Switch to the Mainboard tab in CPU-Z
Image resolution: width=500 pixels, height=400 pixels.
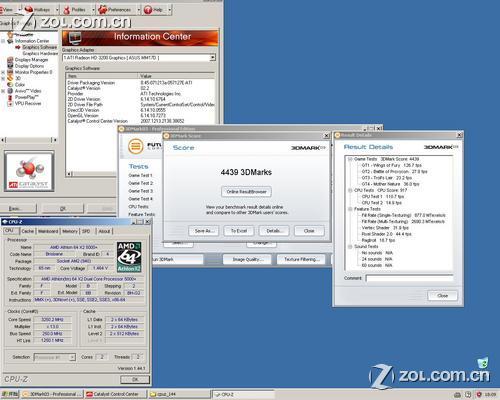click(48, 231)
